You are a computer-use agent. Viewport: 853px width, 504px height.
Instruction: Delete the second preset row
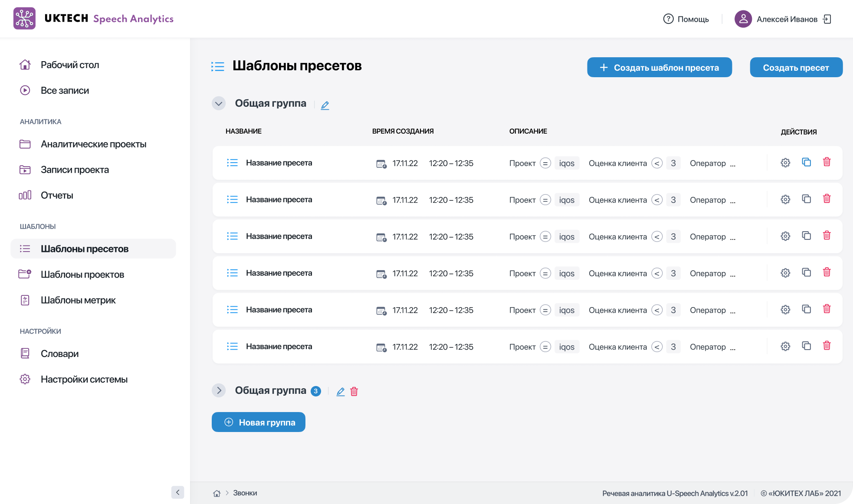827,199
